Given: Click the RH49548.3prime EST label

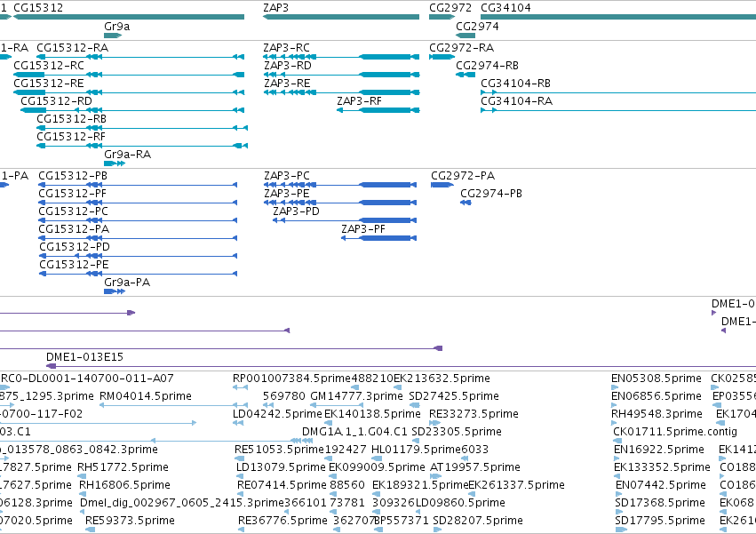Looking at the screenshot, I should point(657,414).
